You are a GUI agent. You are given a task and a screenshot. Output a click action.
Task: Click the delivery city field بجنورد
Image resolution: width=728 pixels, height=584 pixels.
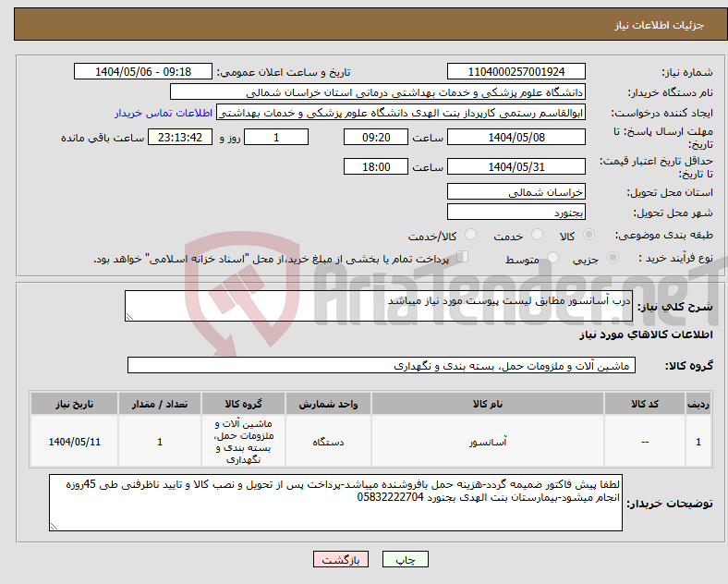[516, 212]
